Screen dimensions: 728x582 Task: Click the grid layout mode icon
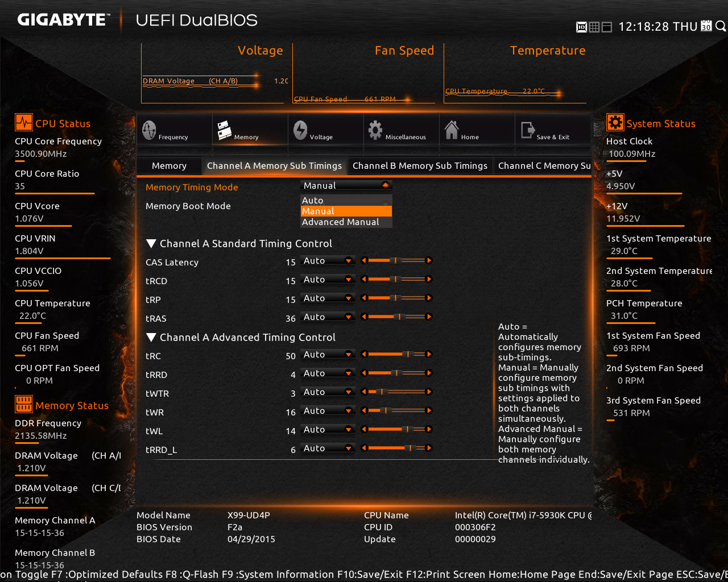tap(594, 27)
